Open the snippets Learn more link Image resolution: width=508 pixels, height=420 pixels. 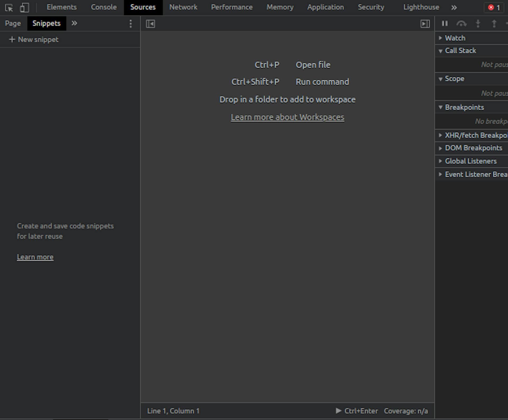pos(35,257)
